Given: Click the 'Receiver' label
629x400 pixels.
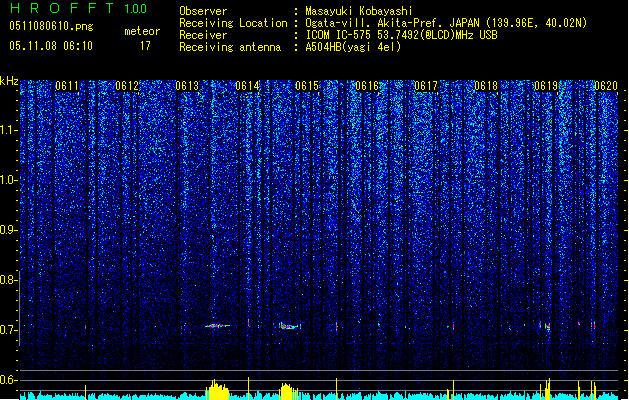Looking at the screenshot, I should (x=203, y=35).
